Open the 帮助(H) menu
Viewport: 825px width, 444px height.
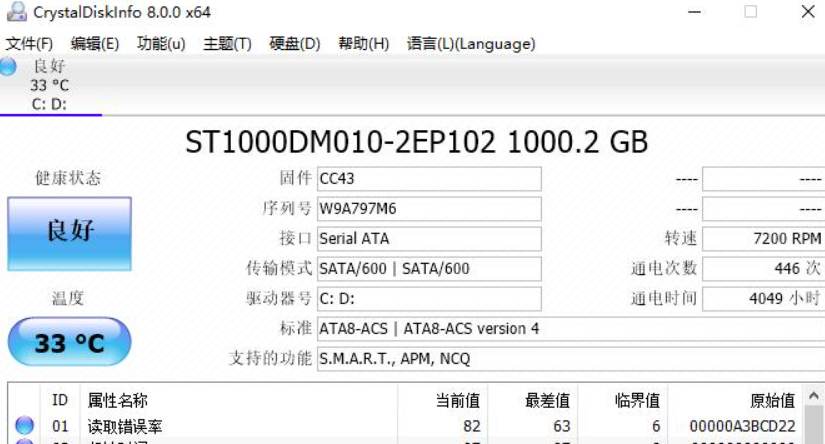click(x=364, y=44)
